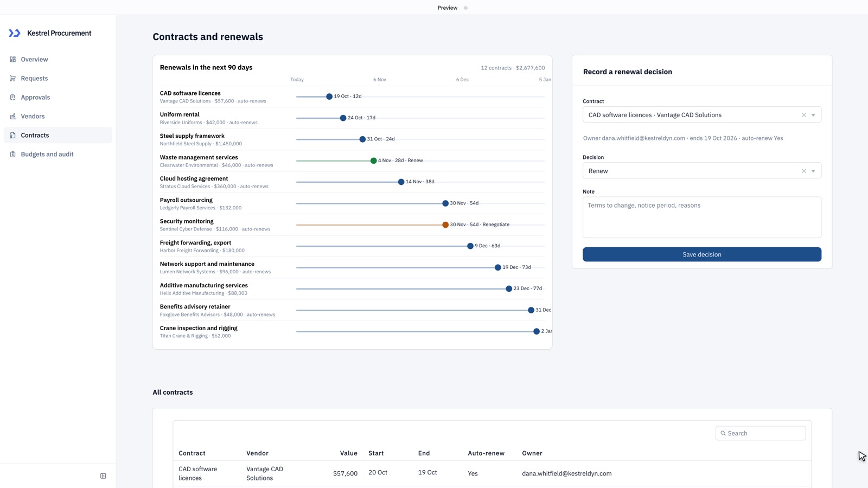The width and height of the screenshot is (868, 488).
Task: Click the search magnifier icon
Action: point(723,433)
